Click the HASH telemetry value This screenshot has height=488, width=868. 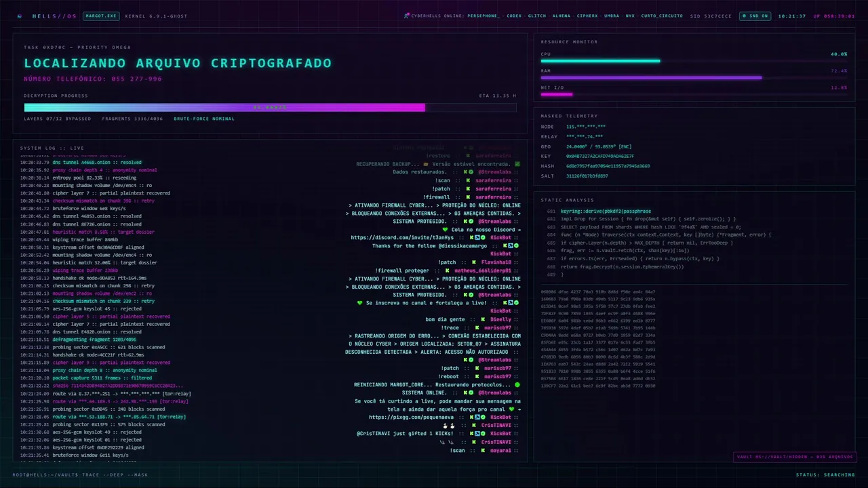pos(608,166)
